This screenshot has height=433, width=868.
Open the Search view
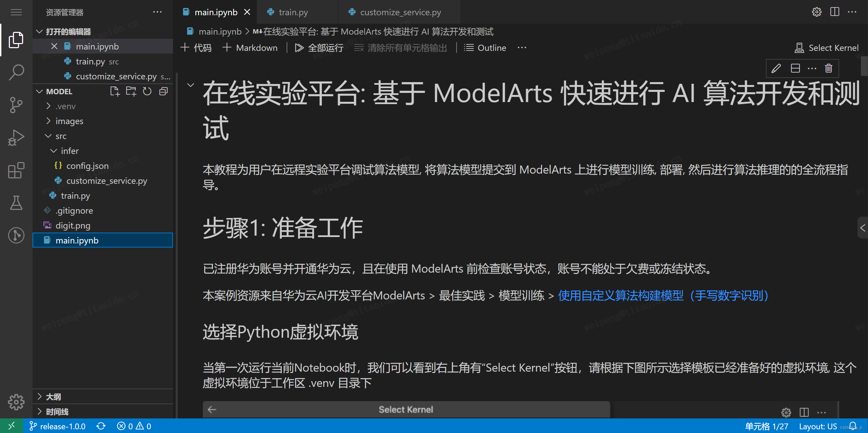click(16, 72)
